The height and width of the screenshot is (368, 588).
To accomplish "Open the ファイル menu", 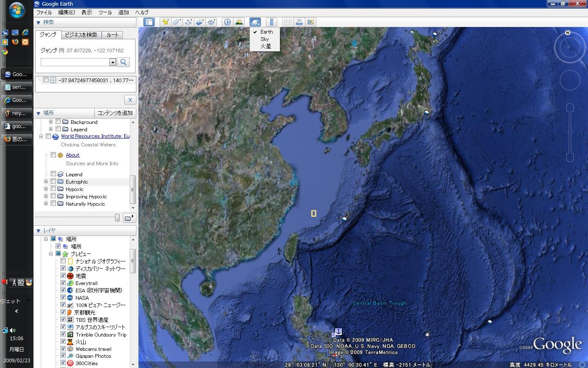I will point(44,12).
